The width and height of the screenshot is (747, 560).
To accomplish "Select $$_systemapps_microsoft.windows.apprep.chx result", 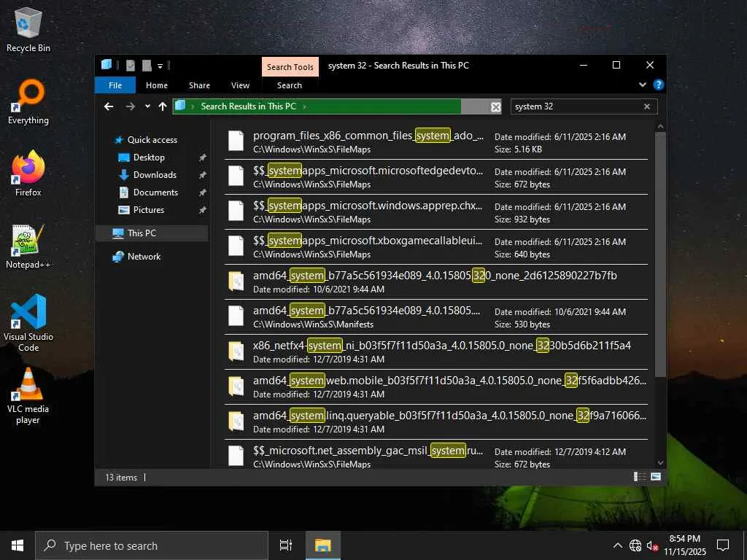I will tap(436, 212).
